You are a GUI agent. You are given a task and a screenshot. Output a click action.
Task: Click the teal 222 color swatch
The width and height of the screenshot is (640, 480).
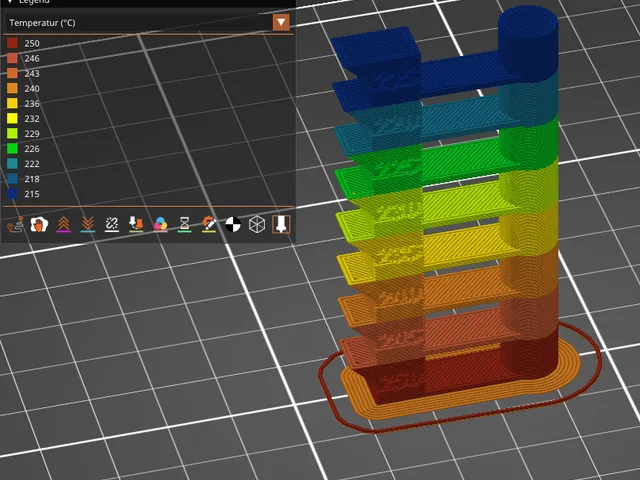pyautogui.click(x=12, y=164)
